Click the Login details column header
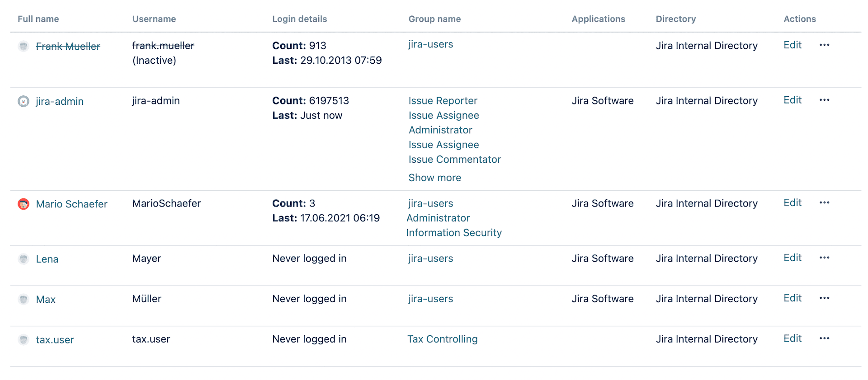This screenshot has height=380, width=868. tap(299, 19)
